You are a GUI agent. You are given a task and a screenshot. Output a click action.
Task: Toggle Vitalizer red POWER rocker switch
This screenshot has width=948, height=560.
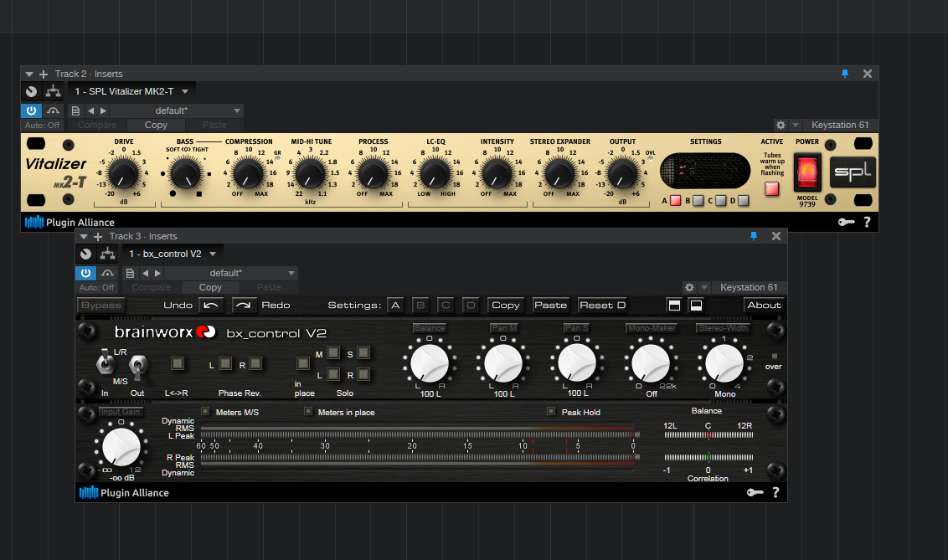click(807, 172)
